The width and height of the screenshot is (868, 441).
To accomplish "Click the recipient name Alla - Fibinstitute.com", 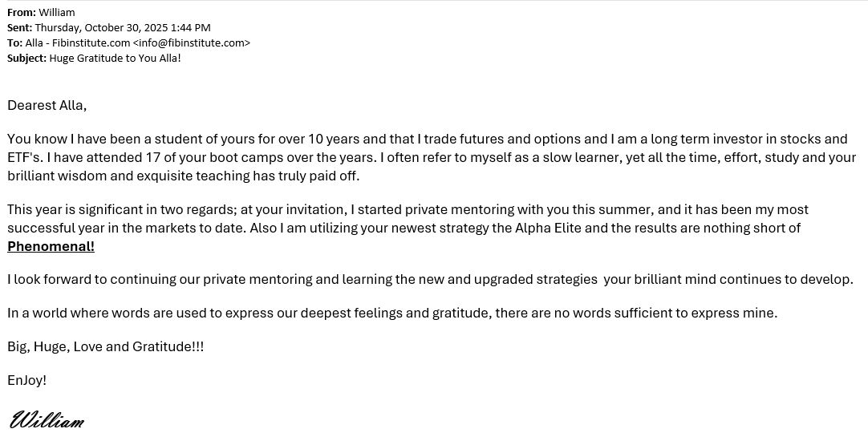I will [77, 43].
